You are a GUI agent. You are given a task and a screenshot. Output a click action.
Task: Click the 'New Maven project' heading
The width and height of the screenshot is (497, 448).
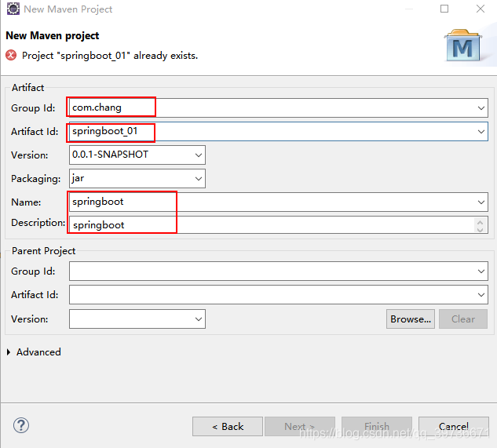tap(53, 36)
